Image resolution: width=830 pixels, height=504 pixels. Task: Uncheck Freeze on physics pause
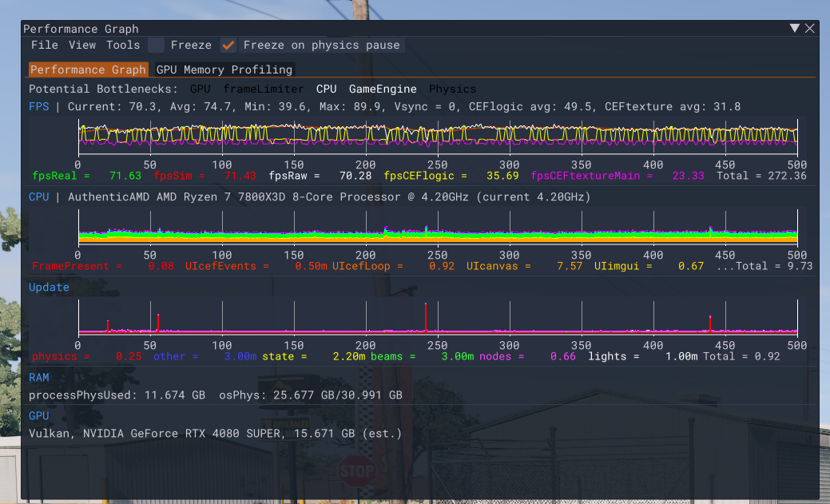(x=228, y=45)
